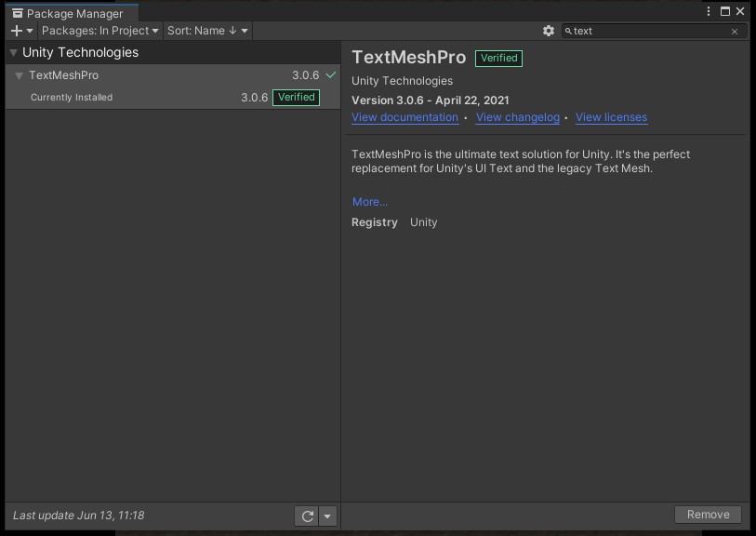
Task: Click the TextMeshPro title in the details pane
Action: [x=409, y=58]
